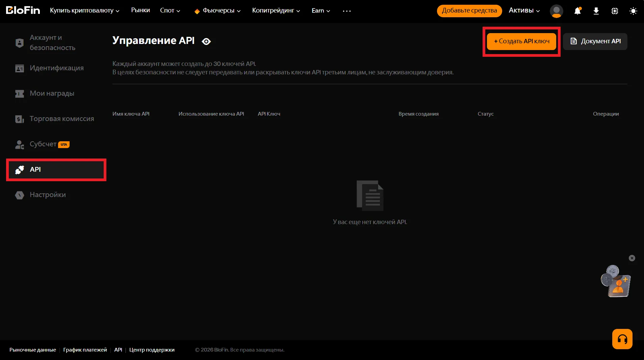Click the Аккаунт и безопасность shield icon
Screen dimensions: 644x360
click(x=20, y=43)
